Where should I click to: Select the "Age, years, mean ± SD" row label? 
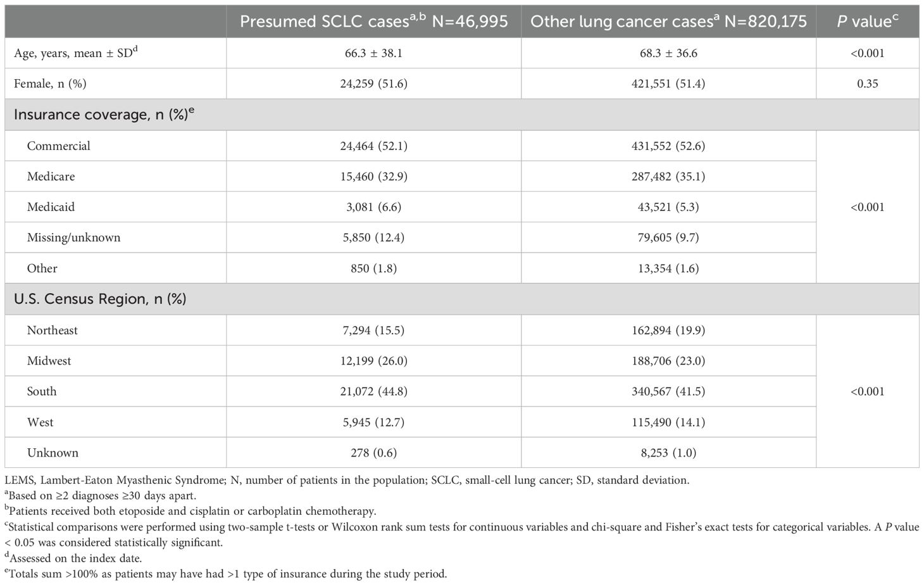click(76, 53)
